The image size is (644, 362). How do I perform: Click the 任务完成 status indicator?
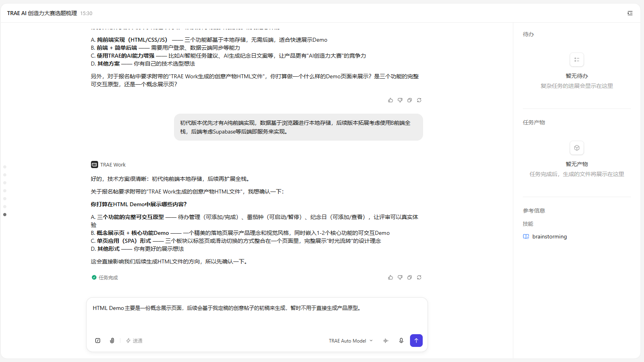[105, 277]
